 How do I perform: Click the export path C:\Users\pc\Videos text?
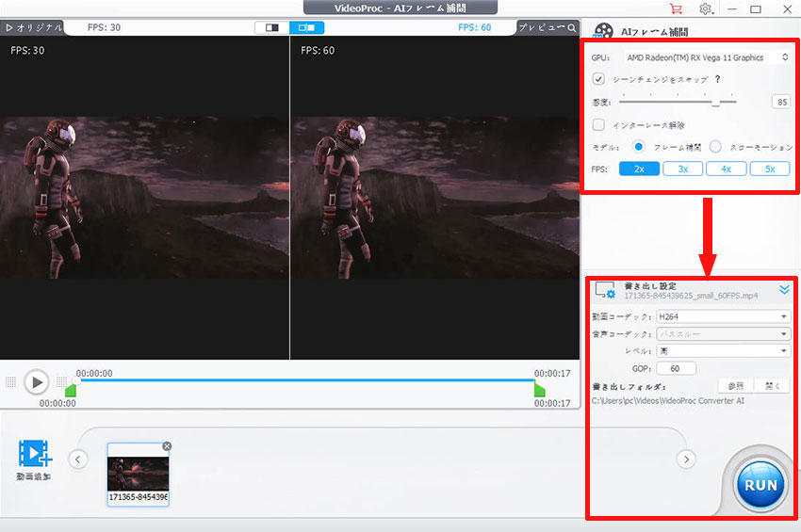(668, 401)
